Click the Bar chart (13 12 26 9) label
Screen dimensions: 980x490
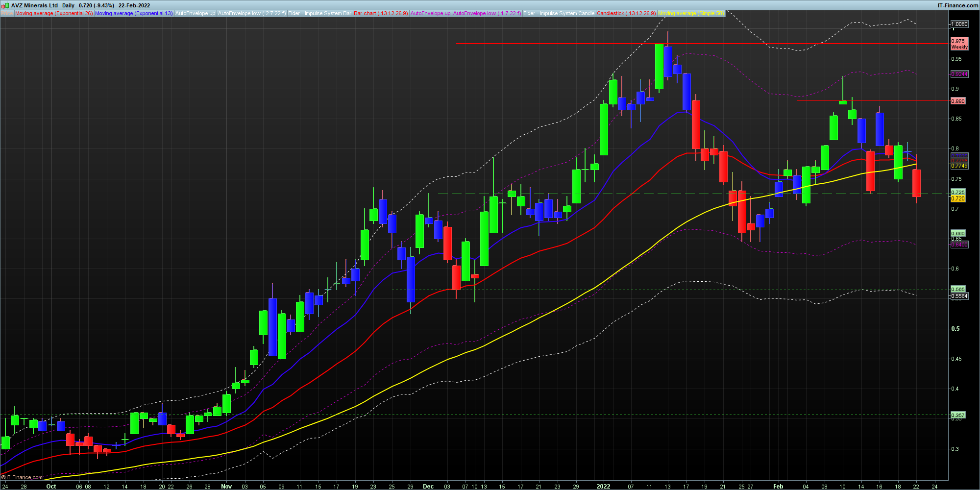point(381,13)
